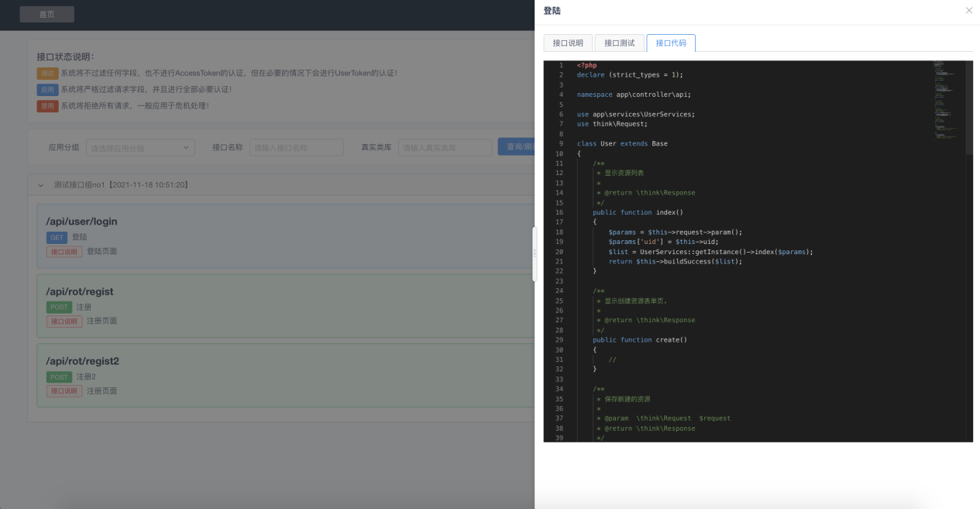
Task: Click the blue 启用 status tag
Action: point(47,89)
